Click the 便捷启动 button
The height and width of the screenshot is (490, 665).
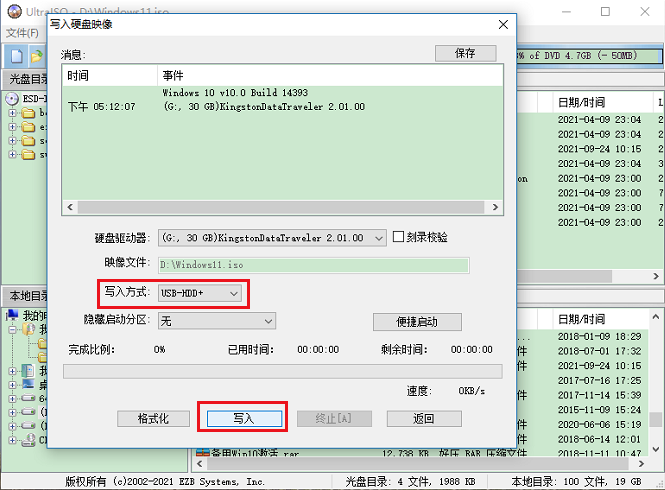[417, 322]
